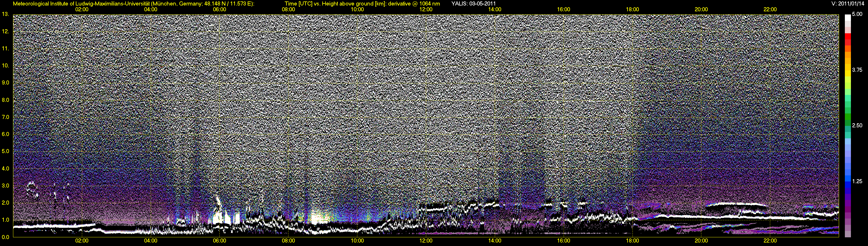Click the 'YALIS: 03-05-2011' date label

tap(473, 4)
